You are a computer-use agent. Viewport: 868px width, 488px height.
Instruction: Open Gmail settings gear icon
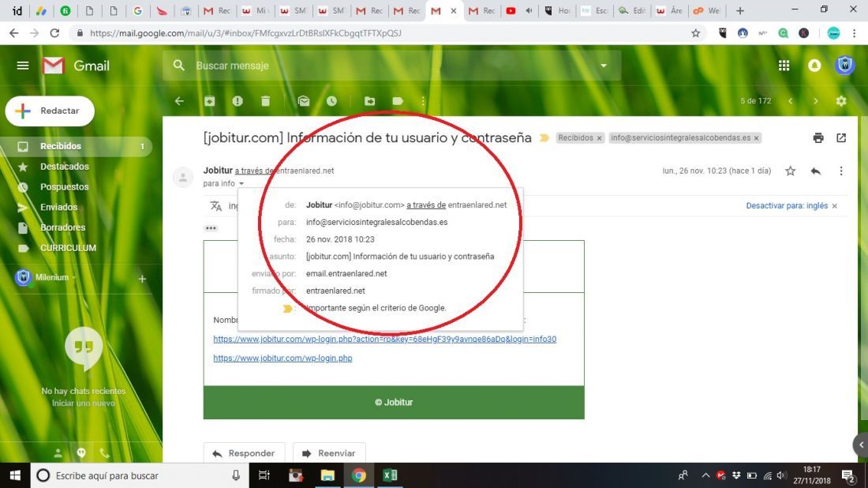click(x=841, y=101)
